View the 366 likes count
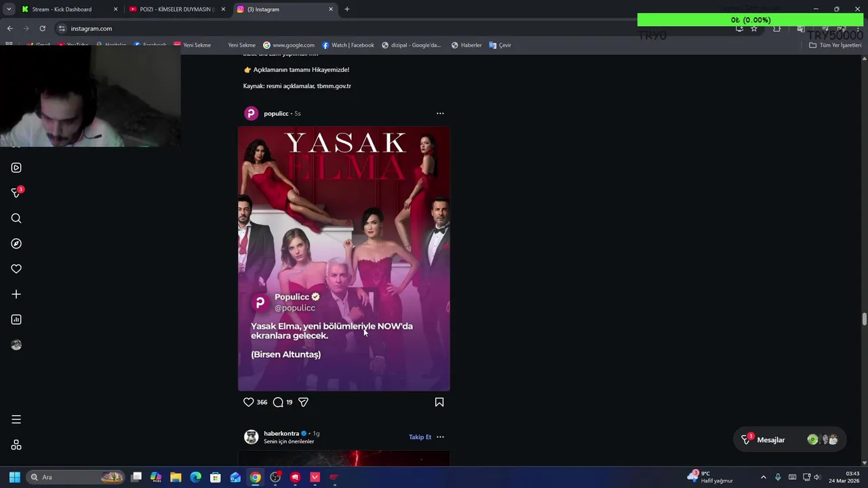This screenshot has height=488, width=868. 262,402
